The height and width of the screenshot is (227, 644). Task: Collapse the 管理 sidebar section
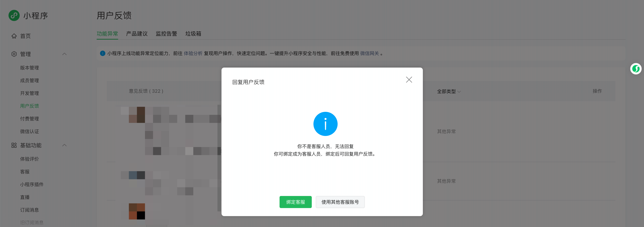tap(64, 54)
